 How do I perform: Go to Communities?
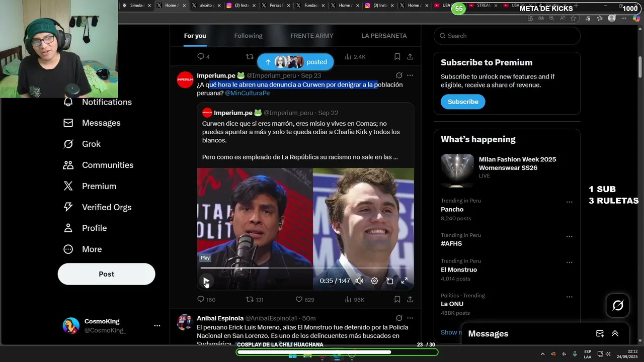(98, 165)
